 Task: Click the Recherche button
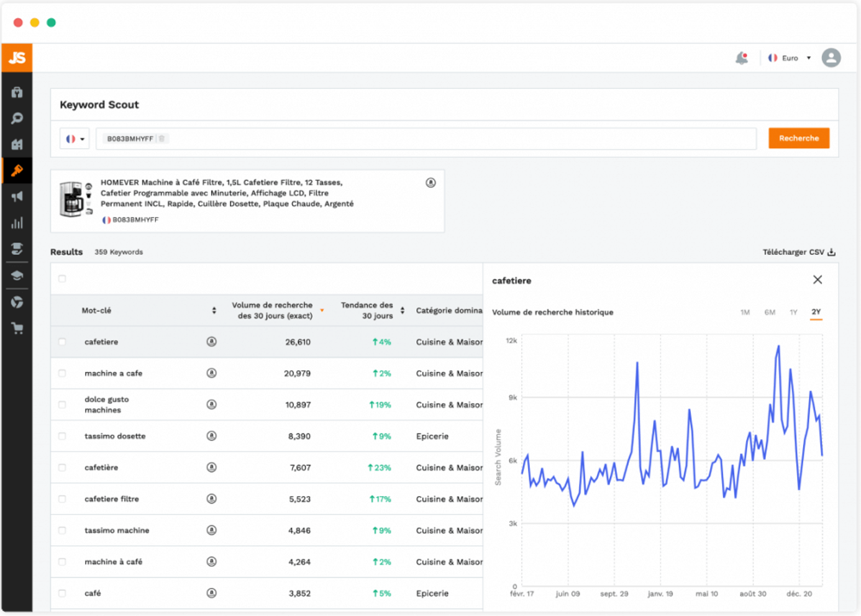click(x=799, y=138)
